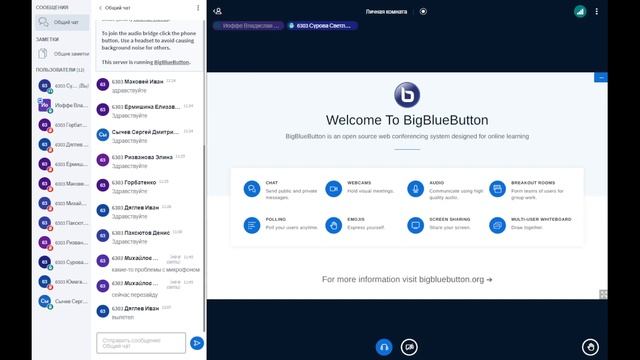Viewport: 640px width, 360px height.
Task: Hide the Общий чат panel via header
Action: pyautogui.click(x=115, y=8)
